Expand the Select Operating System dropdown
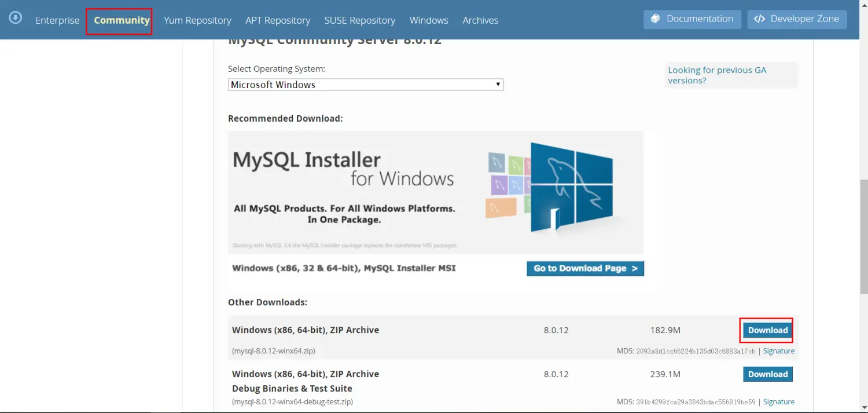 (366, 85)
